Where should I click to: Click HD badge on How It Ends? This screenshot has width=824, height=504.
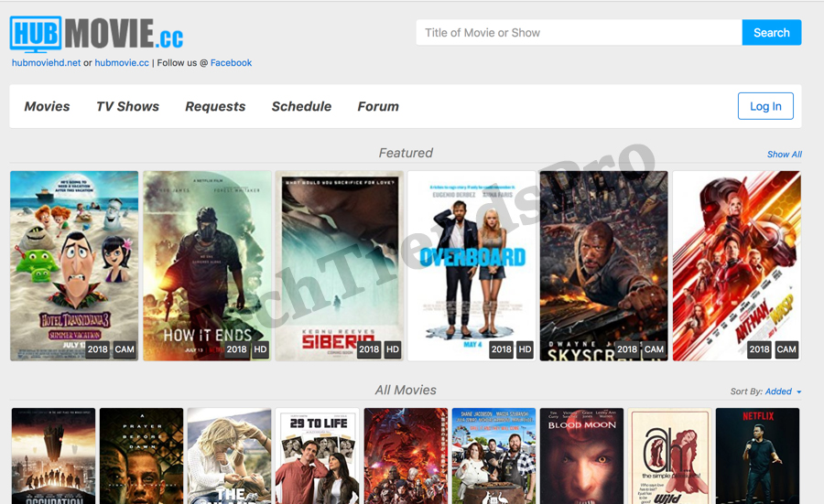pos(260,349)
